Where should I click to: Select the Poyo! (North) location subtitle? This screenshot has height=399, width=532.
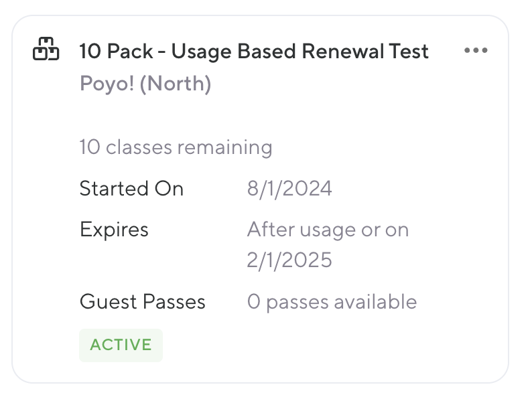(x=145, y=84)
